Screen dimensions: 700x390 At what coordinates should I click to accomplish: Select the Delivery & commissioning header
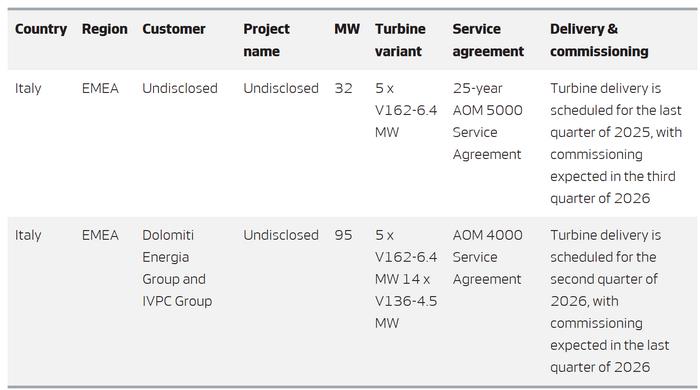[x=599, y=40]
